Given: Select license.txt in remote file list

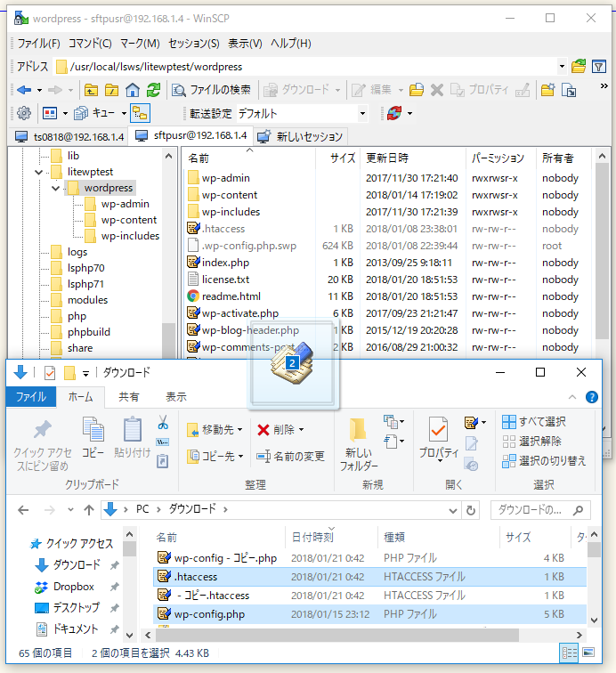Looking at the screenshot, I should click(x=225, y=280).
